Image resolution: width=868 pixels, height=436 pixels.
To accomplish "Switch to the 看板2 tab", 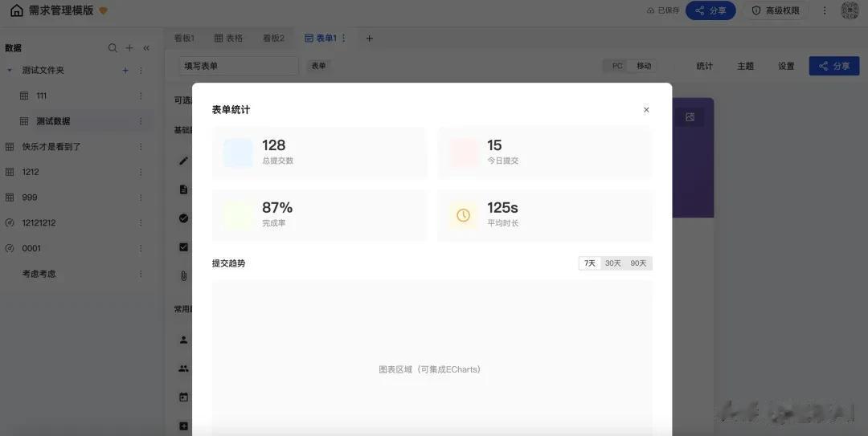I will [x=273, y=39].
